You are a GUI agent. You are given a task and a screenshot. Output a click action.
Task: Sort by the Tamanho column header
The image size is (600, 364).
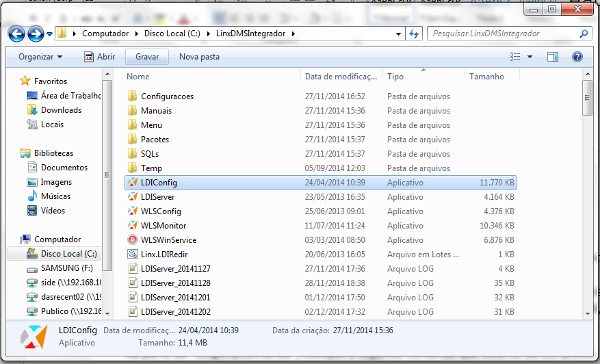coord(486,77)
